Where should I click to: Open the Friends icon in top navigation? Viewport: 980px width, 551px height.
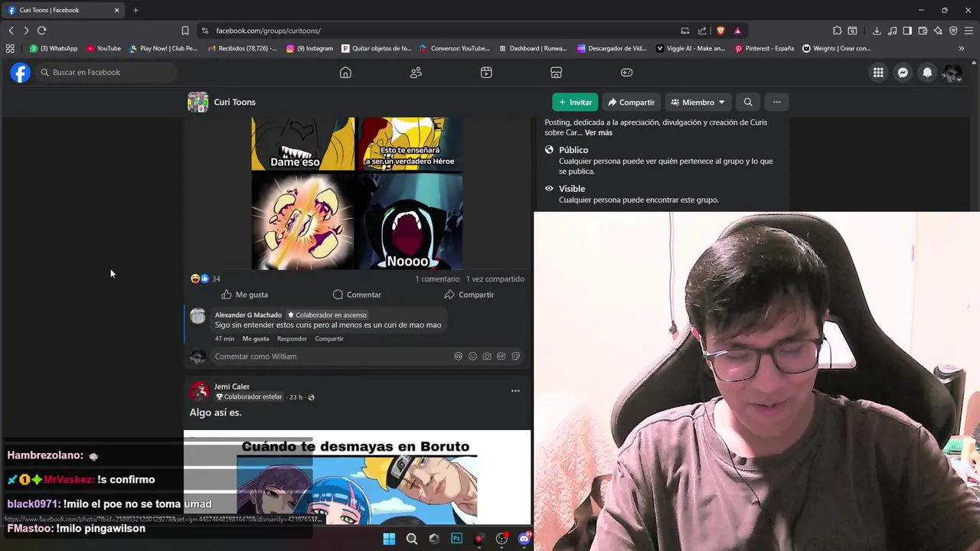(x=416, y=72)
